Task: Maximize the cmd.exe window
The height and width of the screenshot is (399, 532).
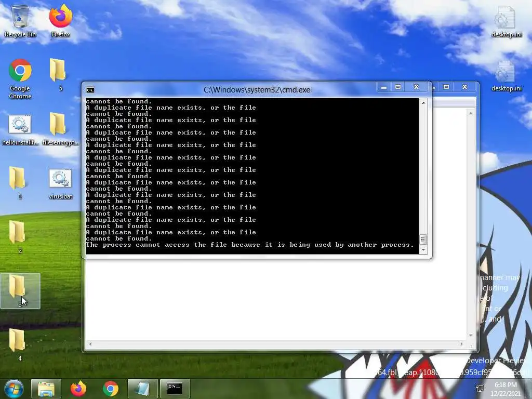Action: tap(398, 87)
